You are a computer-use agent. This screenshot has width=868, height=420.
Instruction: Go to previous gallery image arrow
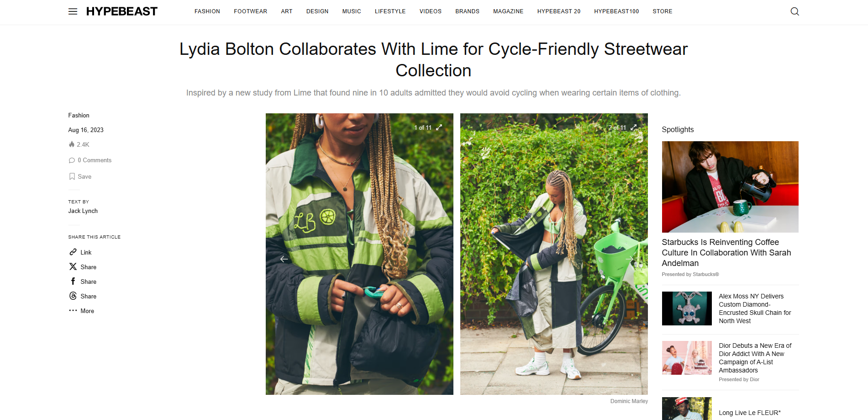[x=284, y=259]
